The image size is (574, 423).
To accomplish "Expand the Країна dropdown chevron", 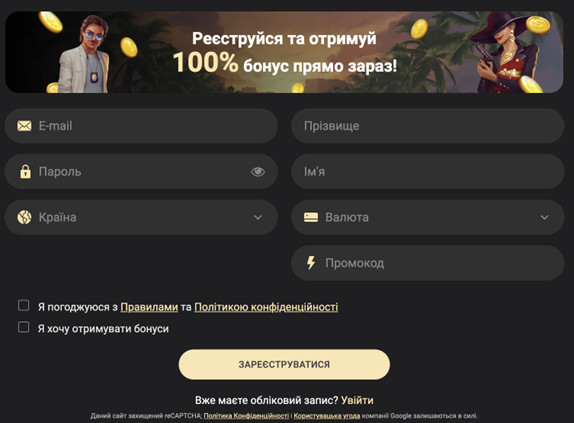I will (x=258, y=217).
